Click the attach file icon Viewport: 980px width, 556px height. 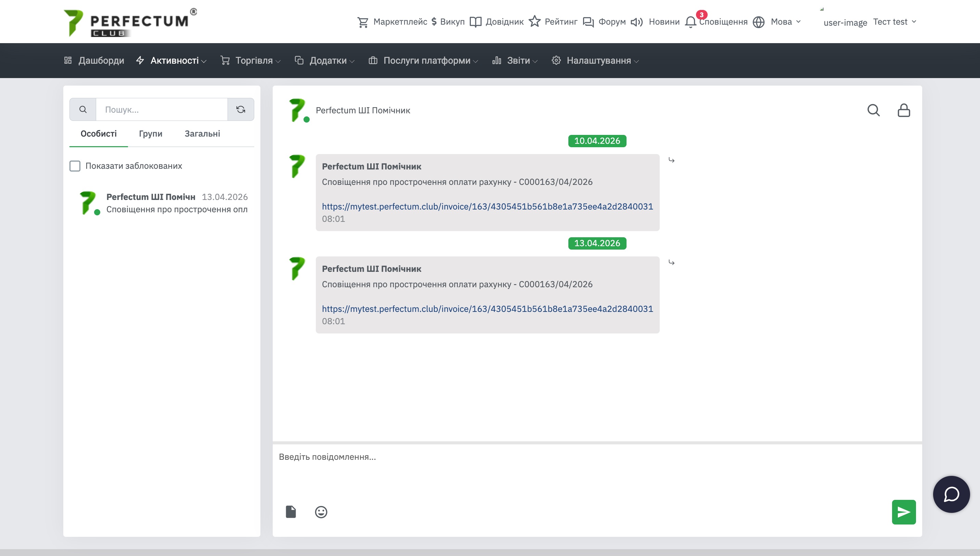291,512
